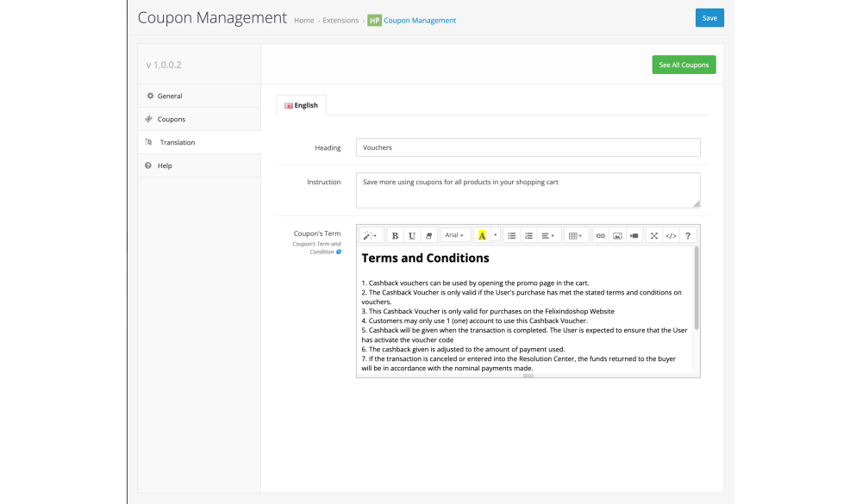Screen dimensions: 862x504
Task: Expand the table insert dropdown
Action: tap(574, 235)
